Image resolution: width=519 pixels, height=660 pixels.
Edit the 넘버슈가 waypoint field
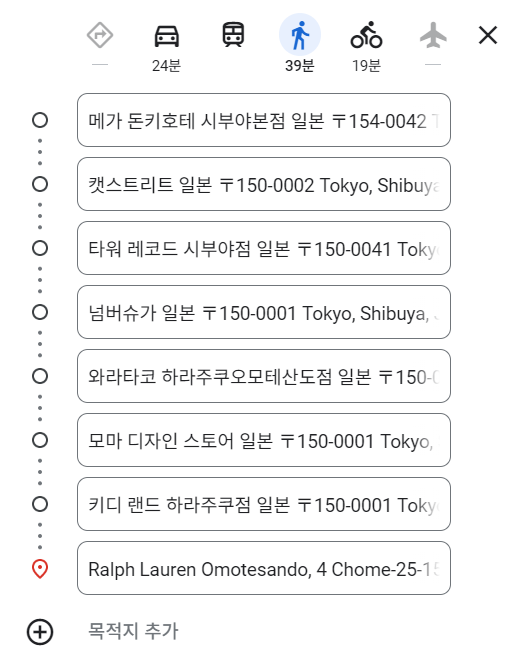tap(264, 312)
